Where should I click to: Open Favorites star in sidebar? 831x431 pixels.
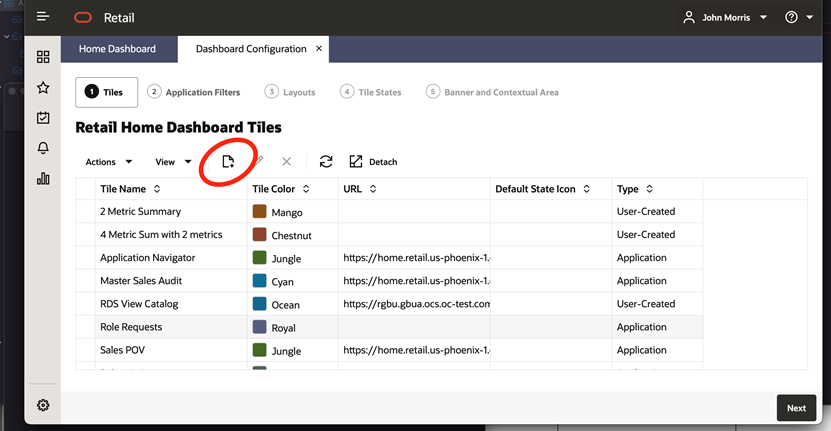(x=43, y=87)
